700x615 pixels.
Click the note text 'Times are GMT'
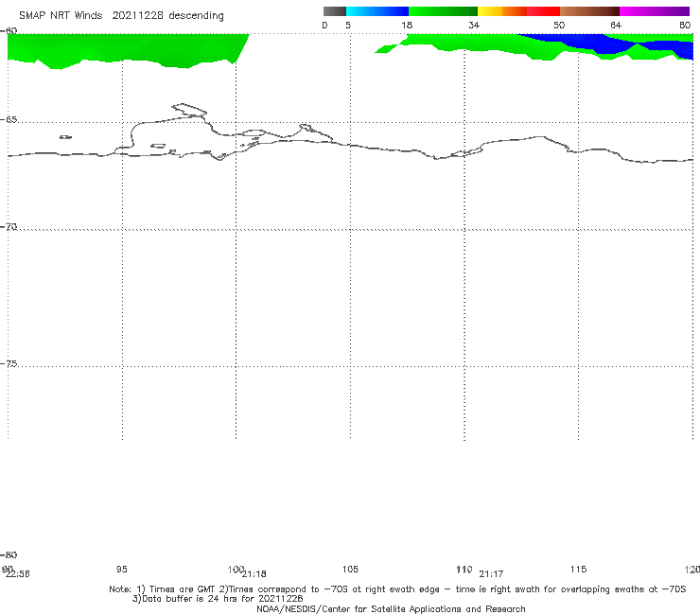[182, 589]
